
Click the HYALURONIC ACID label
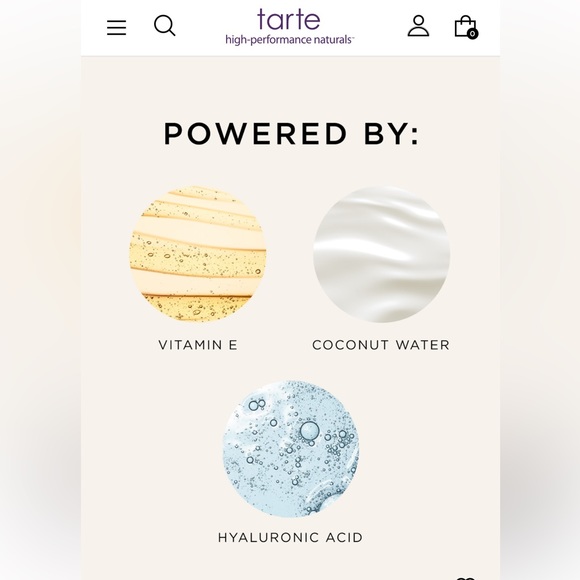pyautogui.click(x=290, y=537)
